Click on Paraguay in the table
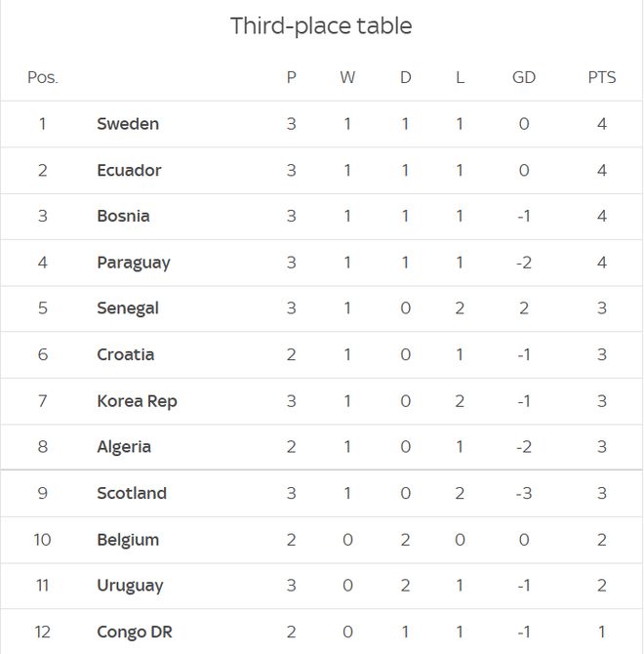The height and width of the screenshot is (654, 644). point(134,264)
